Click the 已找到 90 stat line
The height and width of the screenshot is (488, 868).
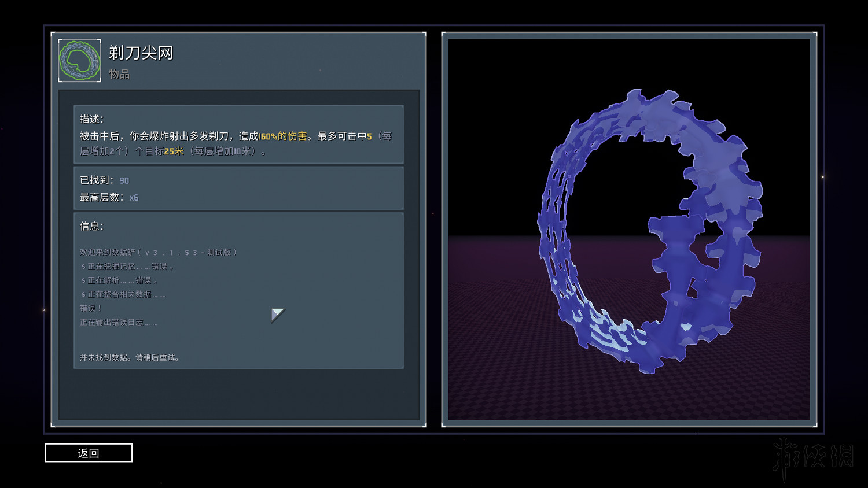pos(105,180)
